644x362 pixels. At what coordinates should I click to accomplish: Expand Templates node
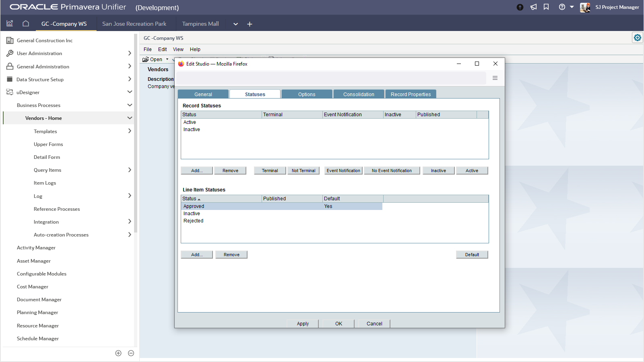[x=130, y=131]
